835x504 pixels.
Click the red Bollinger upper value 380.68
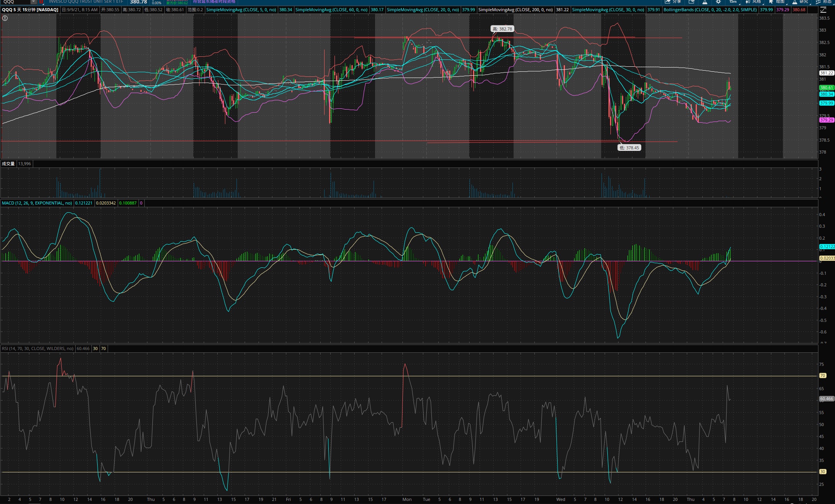pos(799,10)
